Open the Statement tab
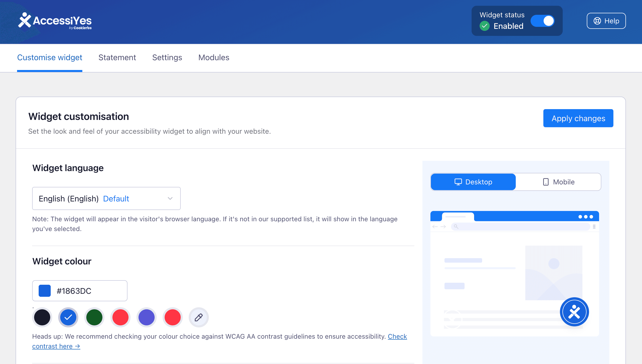The width and height of the screenshot is (642, 364). tap(117, 57)
